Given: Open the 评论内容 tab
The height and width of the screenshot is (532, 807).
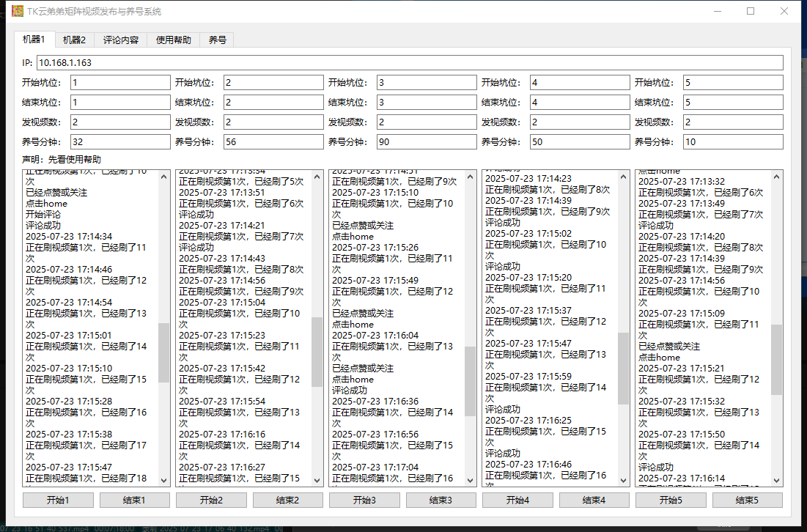Looking at the screenshot, I should coord(121,40).
